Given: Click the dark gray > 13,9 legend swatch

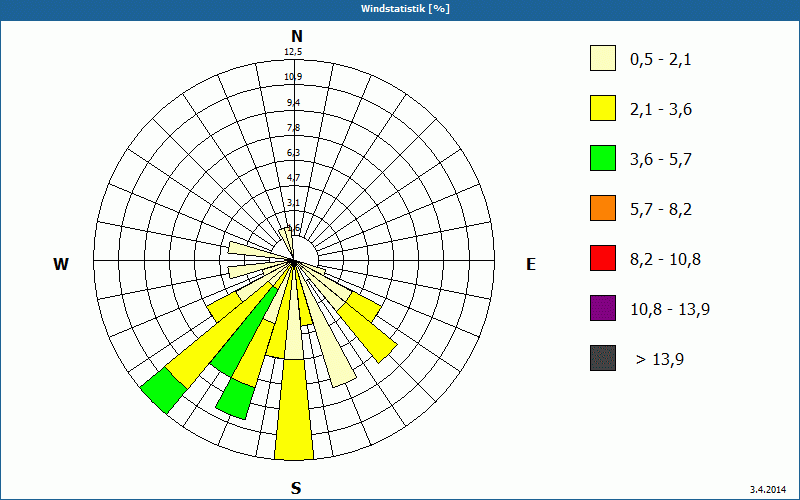Looking at the screenshot, I should (603, 358).
